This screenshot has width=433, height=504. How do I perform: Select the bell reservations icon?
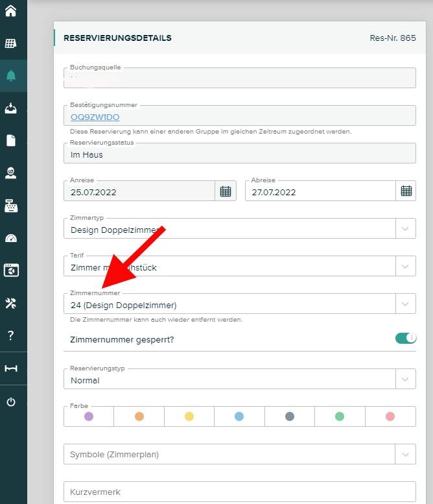coord(10,76)
